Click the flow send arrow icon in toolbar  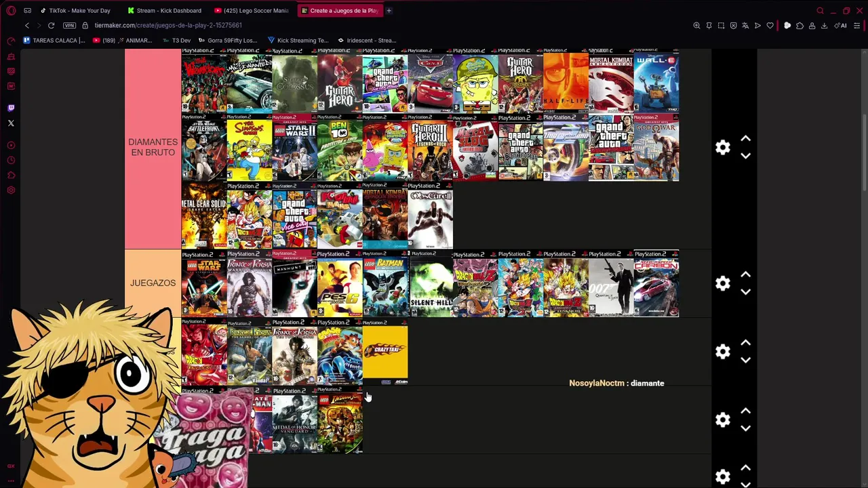[x=757, y=26]
